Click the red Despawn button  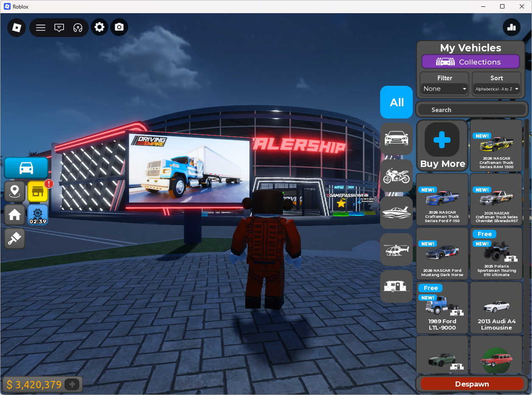472,384
